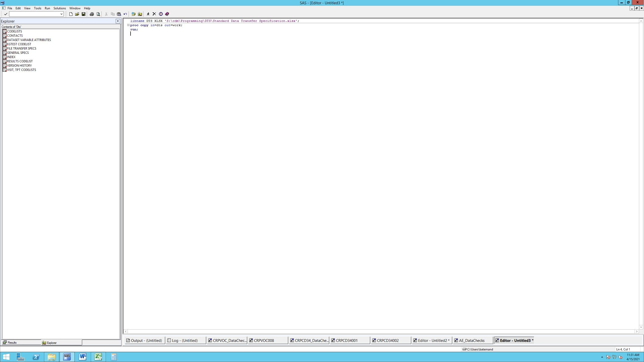Click the Undo arrow icon

pos(125,14)
